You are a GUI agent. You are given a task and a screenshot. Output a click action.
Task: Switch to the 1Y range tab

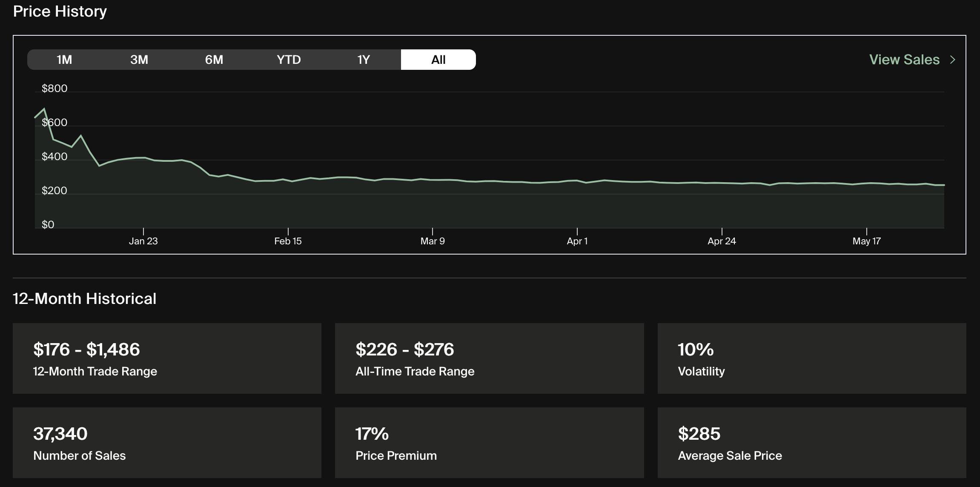click(x=364, y=60)
